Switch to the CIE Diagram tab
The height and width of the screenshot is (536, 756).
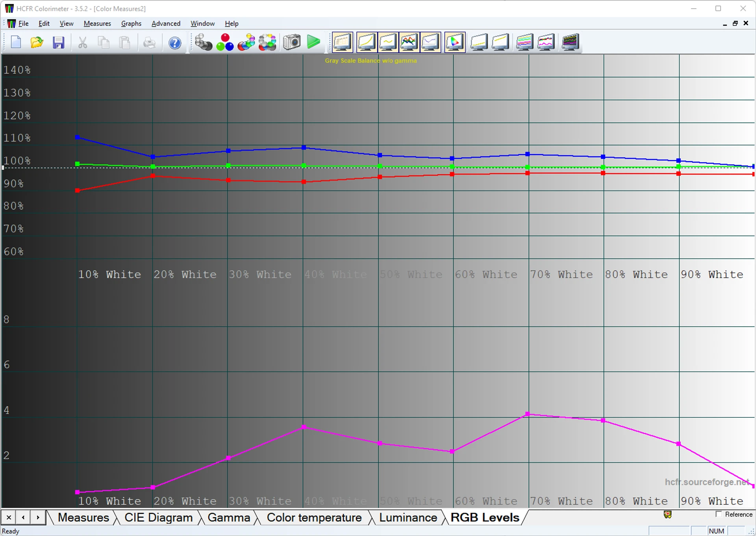point(158,517)
